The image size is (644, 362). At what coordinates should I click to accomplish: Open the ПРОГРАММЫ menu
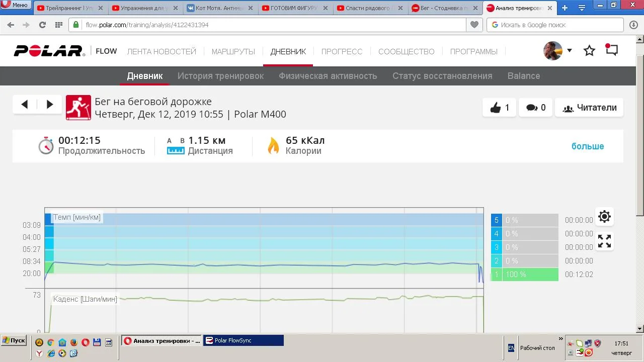click(x=474, y=51)
